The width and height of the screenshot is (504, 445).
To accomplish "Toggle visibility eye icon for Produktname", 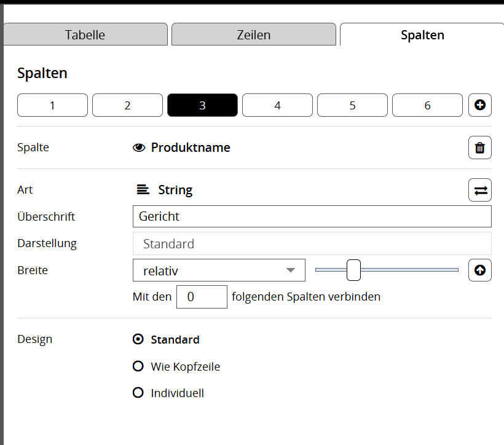I will (x=139, y=148).
